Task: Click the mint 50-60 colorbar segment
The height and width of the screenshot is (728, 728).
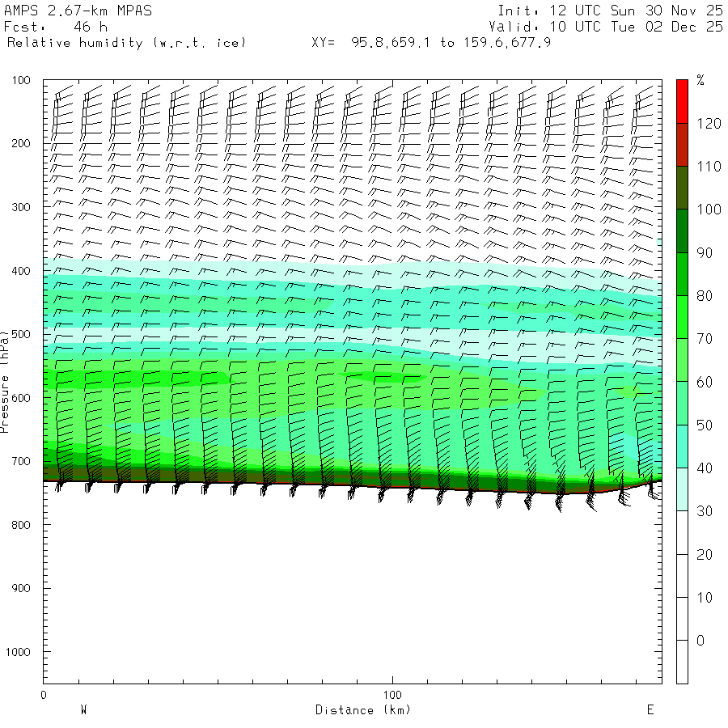Action: [682, 404]
